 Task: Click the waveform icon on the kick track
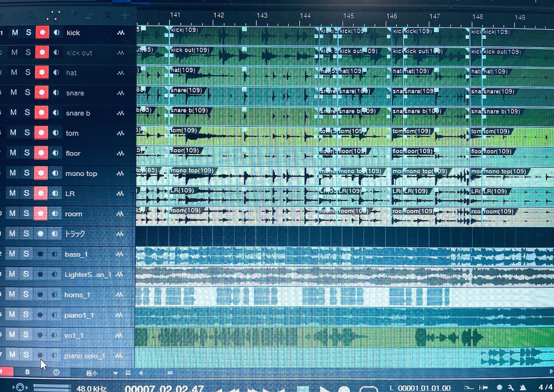pyautogui.click(x=120, y=33)
